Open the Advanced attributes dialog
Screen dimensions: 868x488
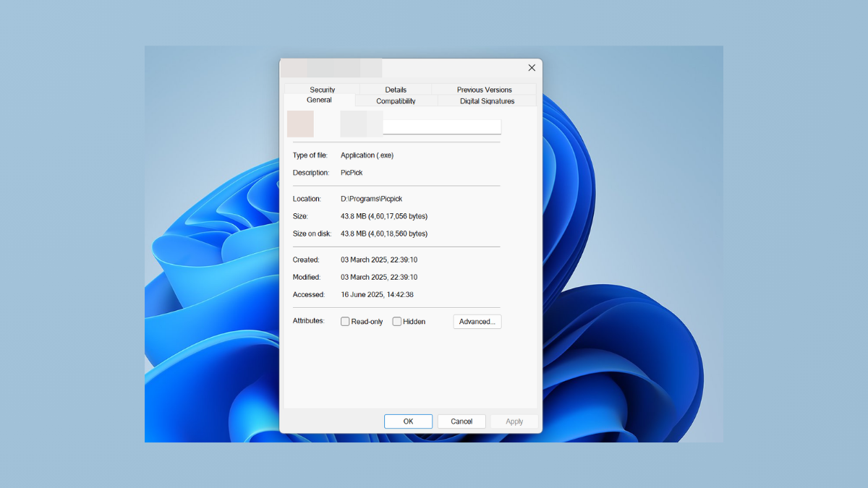[477, 321]
